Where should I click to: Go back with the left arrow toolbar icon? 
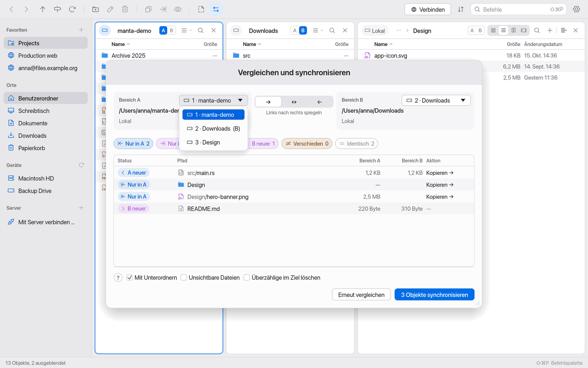click(x=11, y=9)
